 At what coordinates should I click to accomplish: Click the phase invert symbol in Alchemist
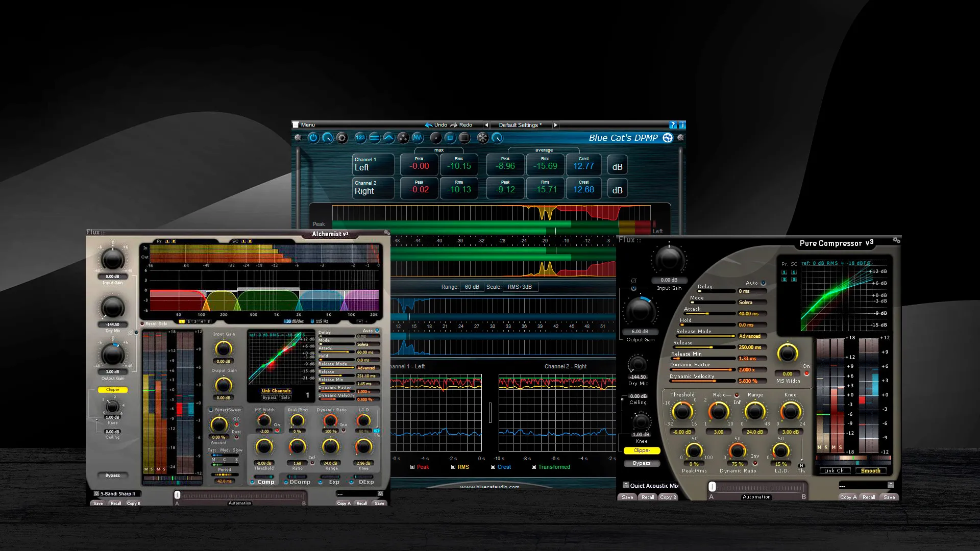[x=131, y=333]
